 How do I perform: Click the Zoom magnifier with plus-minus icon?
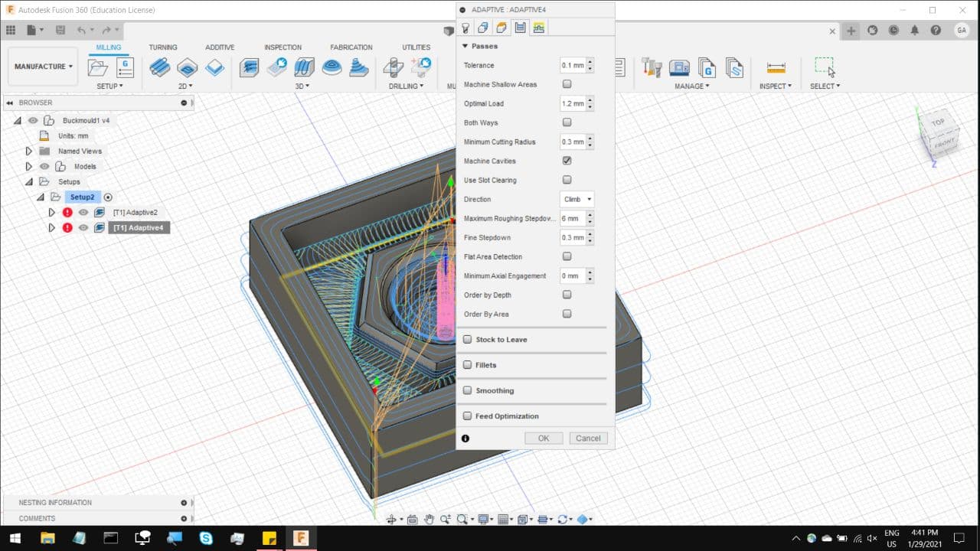(446, 519)
